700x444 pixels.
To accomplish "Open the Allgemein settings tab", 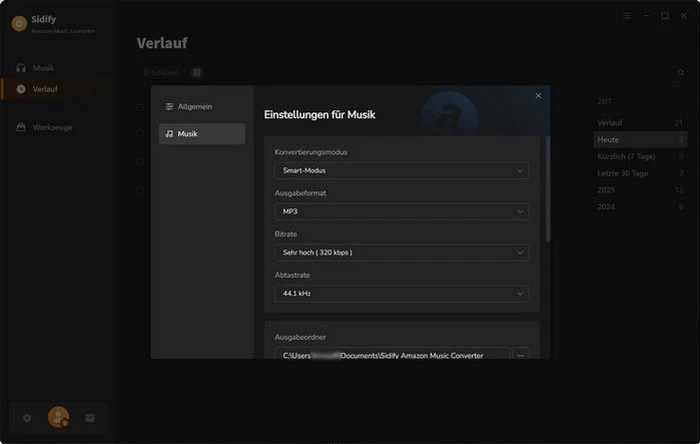I will (x=202, y=106).
